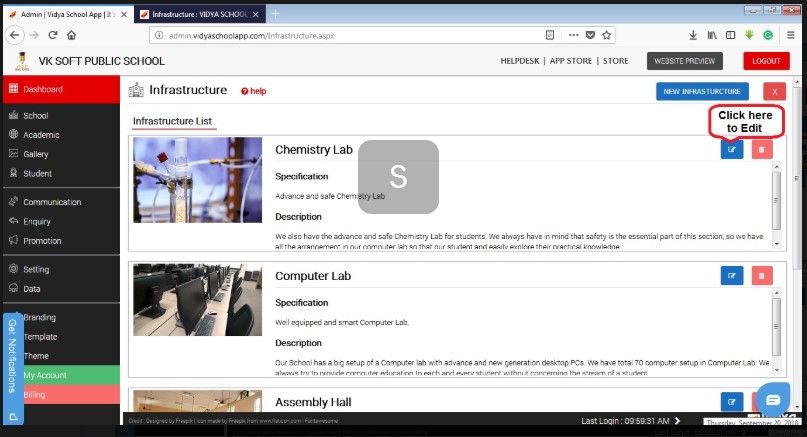Open a new browser tab
The image size is (807, 437).
pyautogui.click(x=275, y=14)
